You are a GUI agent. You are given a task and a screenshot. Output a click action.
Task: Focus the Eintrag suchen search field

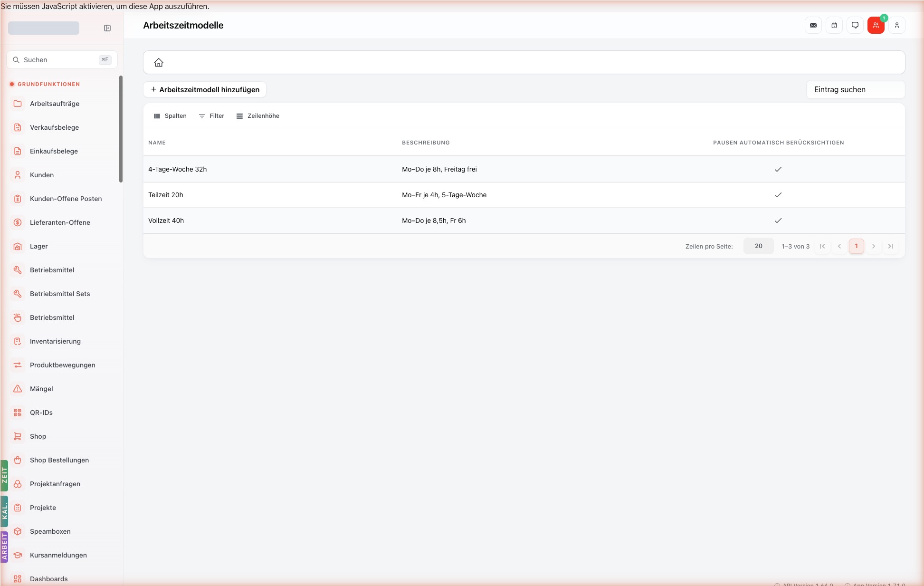[856, 89]
